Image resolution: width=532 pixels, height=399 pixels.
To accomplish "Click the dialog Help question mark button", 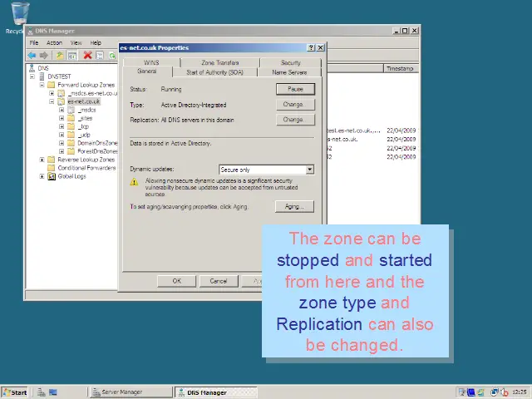I will pyautogui.click(x=311, y=48).
